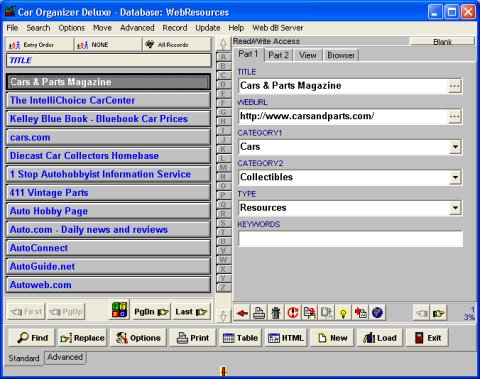
Task: Click ellipsis button beside TITLE field
Action: click(x=455, y=86)
